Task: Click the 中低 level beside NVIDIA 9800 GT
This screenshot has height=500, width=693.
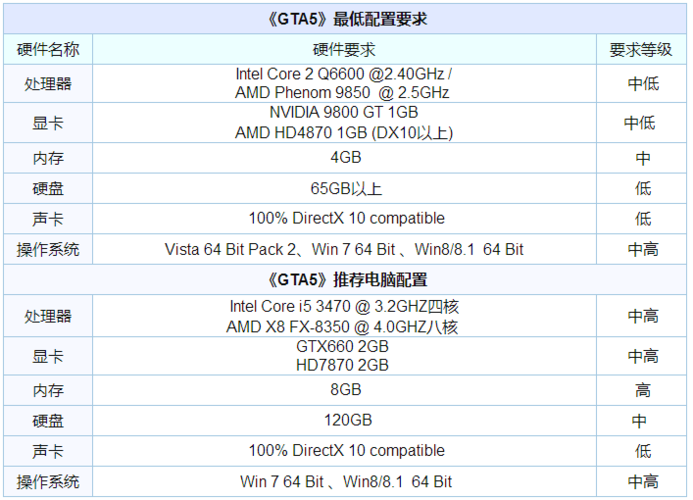Action: coord(642,122)
